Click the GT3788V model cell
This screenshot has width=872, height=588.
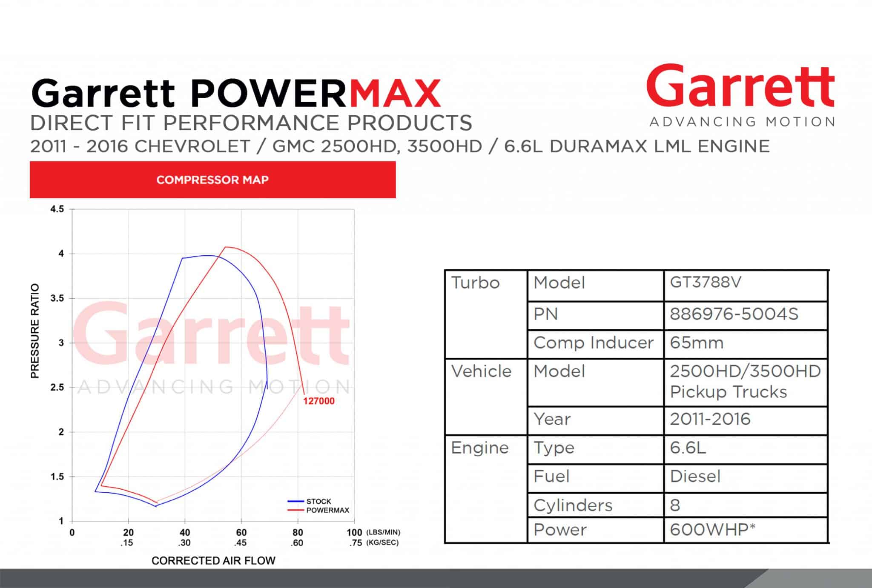pos(746,286)
